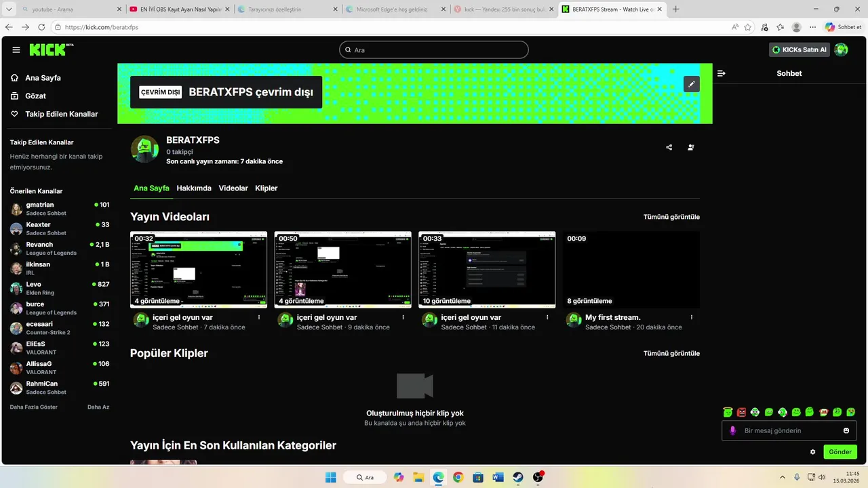The height and width of the screenshot is (488, 868).
Task: Open the 00:33 stream video thumbnail
Action: pyautogui.click(x=487, y=270)
